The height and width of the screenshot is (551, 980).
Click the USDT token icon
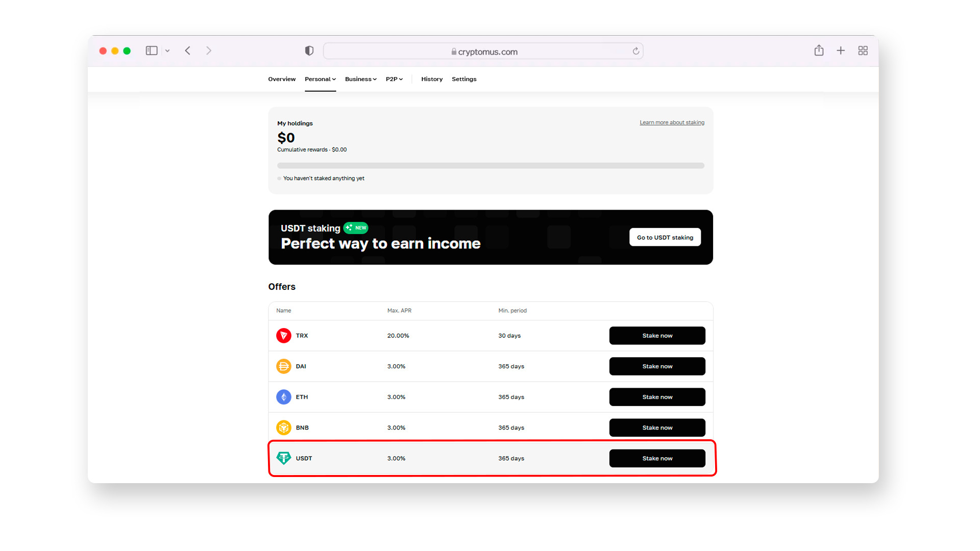[x=283, y=458]
